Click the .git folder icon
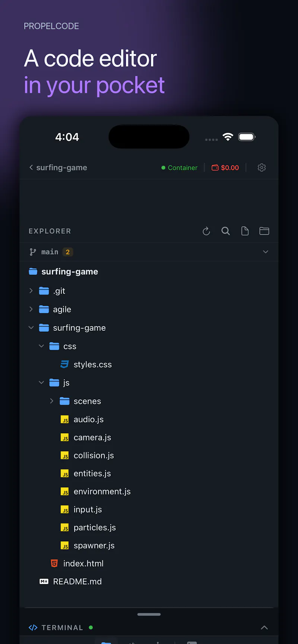Screen dimensions: 298x644 tap(44, 291)
